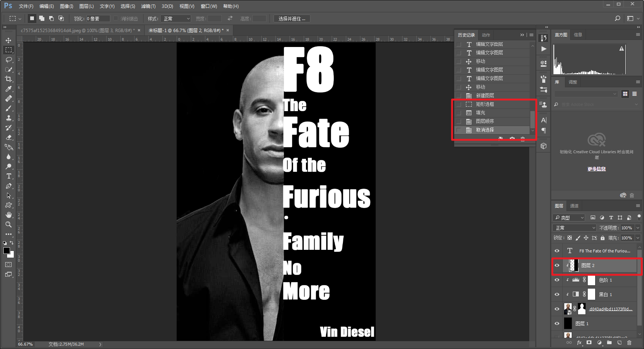Click the switch foreground/background colors arrow
Image resolution: width=644 pixels, height=349 pixels.
click(x=12, y=243)
